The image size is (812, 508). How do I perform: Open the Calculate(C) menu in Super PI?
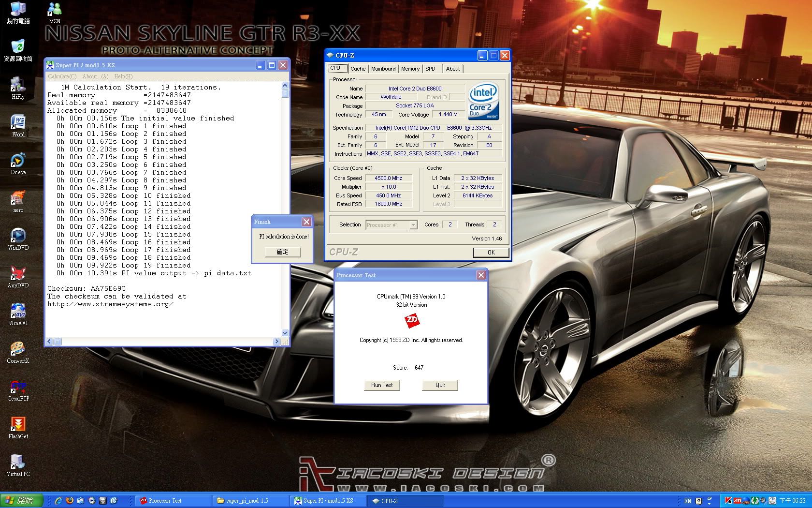pyautogui.click(x=62, y=76)
